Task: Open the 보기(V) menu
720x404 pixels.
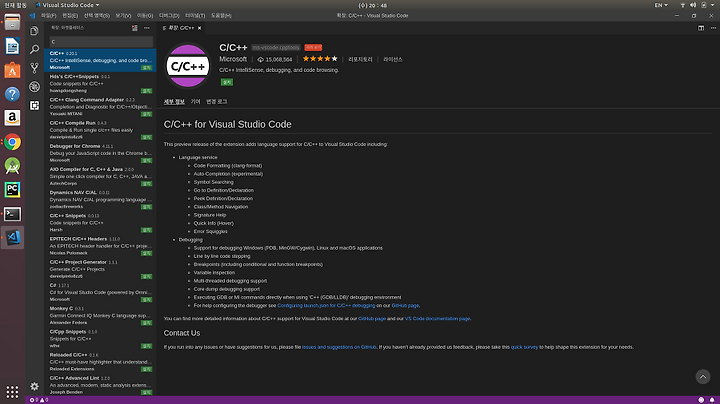Action: tap(123, 16)
